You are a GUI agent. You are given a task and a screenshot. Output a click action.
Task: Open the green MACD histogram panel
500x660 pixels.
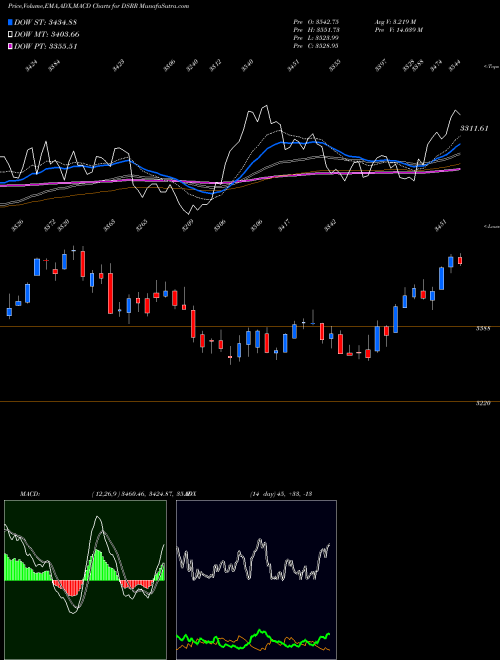tap(85, 580)
